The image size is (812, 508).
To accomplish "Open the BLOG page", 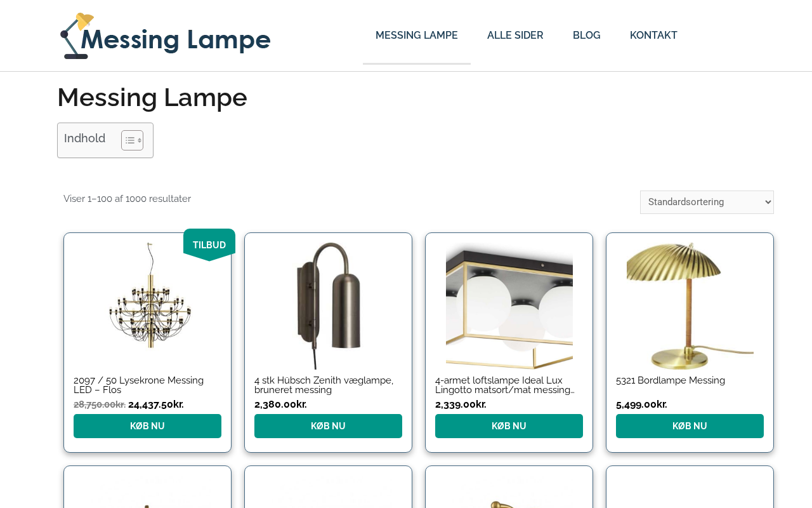I will (587, 36).
